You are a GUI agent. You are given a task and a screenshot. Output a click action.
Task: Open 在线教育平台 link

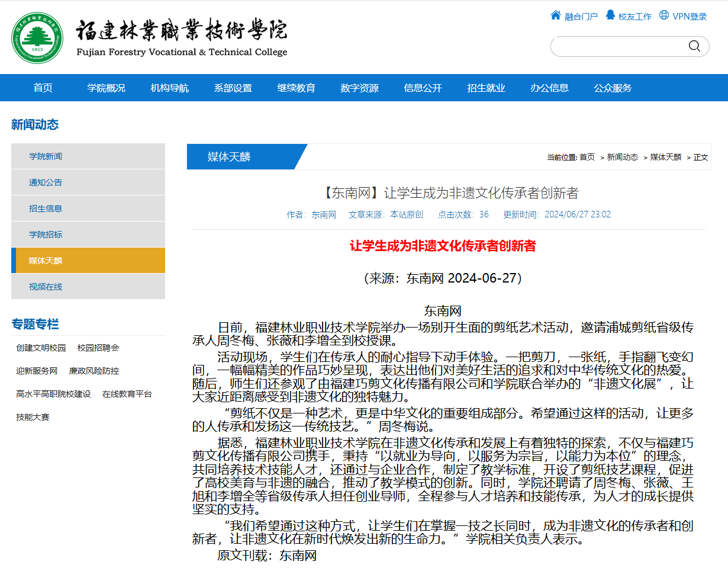coord(127,394)
